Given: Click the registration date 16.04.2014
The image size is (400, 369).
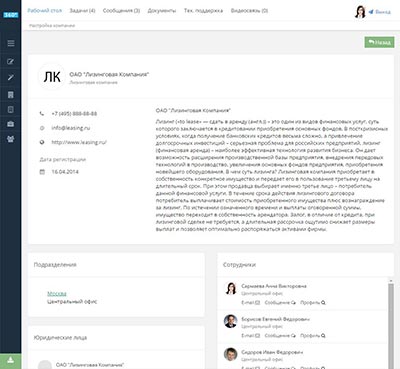Looking at the screenshot, I should tap(65, 172).
